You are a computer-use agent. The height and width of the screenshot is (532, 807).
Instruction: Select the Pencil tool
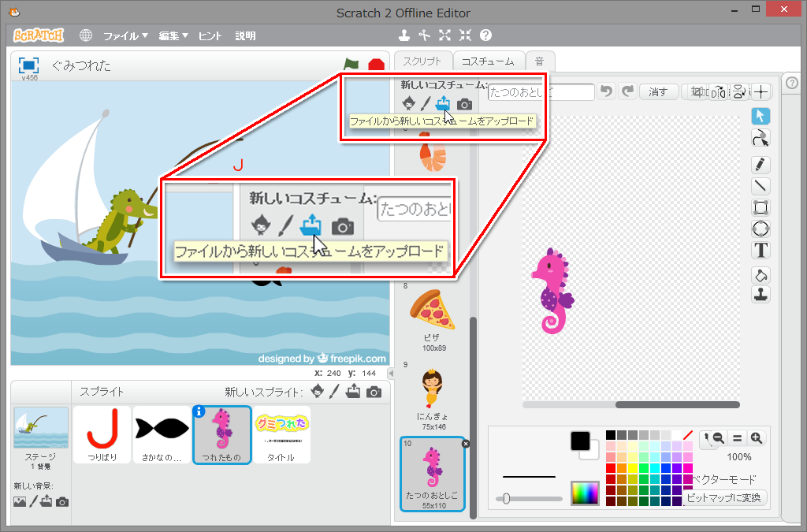[761, 165]
